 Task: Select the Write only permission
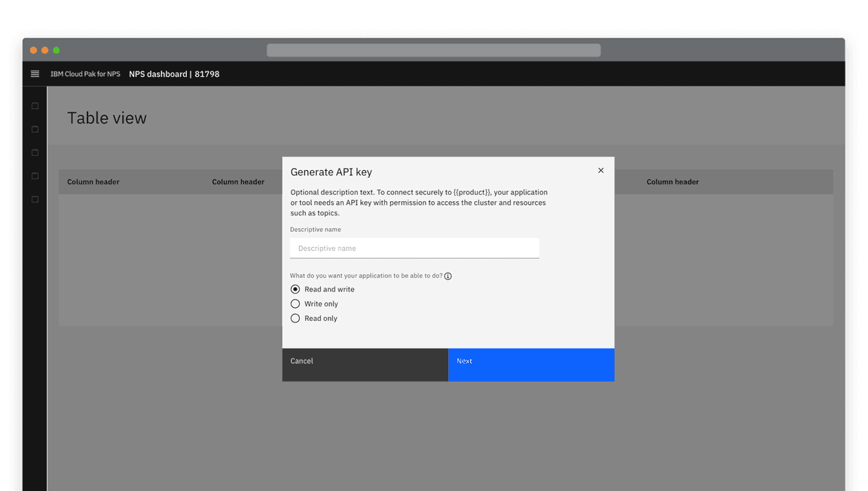click(295, 303)
